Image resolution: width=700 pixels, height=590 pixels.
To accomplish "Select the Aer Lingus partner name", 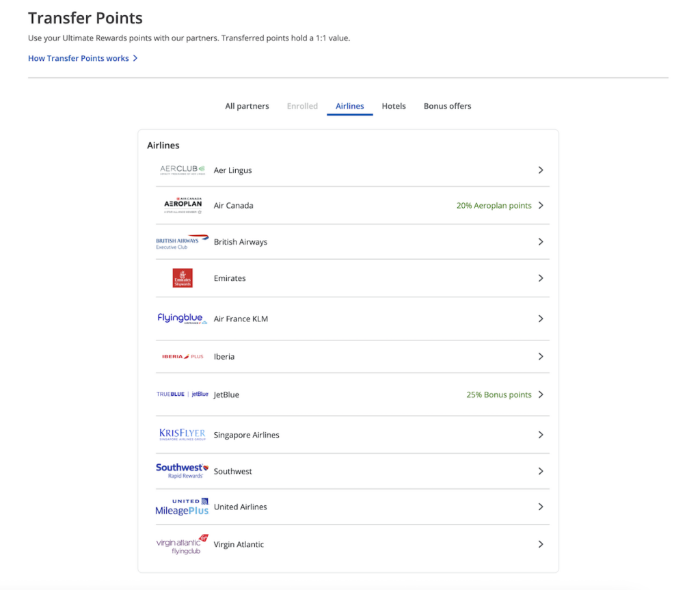I will tap(232, 170).
